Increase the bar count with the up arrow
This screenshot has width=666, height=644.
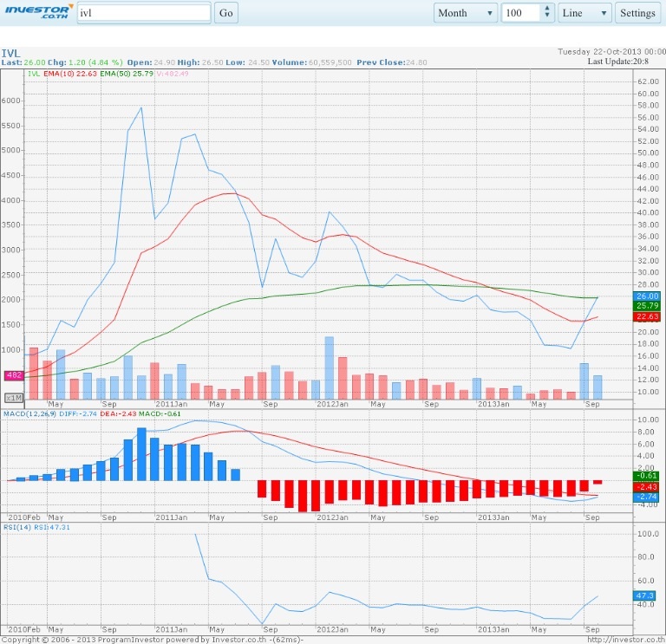pos(546,9)
